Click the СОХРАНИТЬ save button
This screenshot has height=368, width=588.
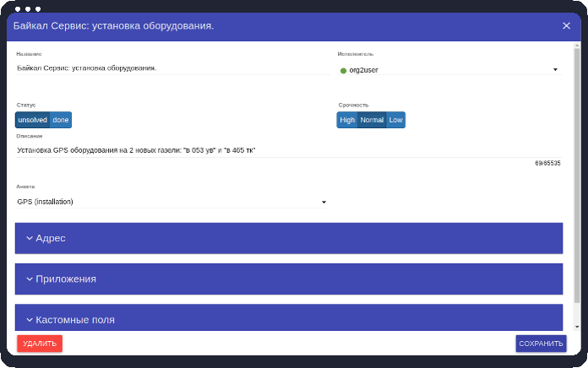pos(541,344)
